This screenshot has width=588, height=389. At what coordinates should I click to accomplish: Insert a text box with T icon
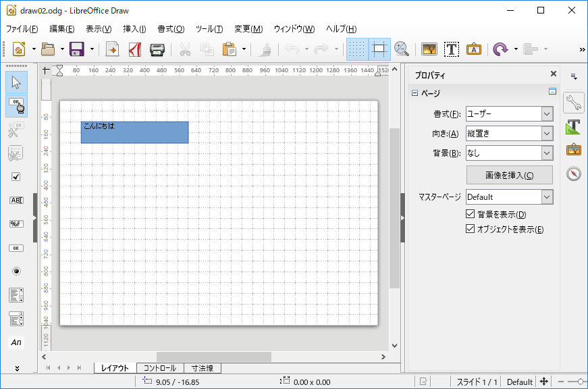452,49
